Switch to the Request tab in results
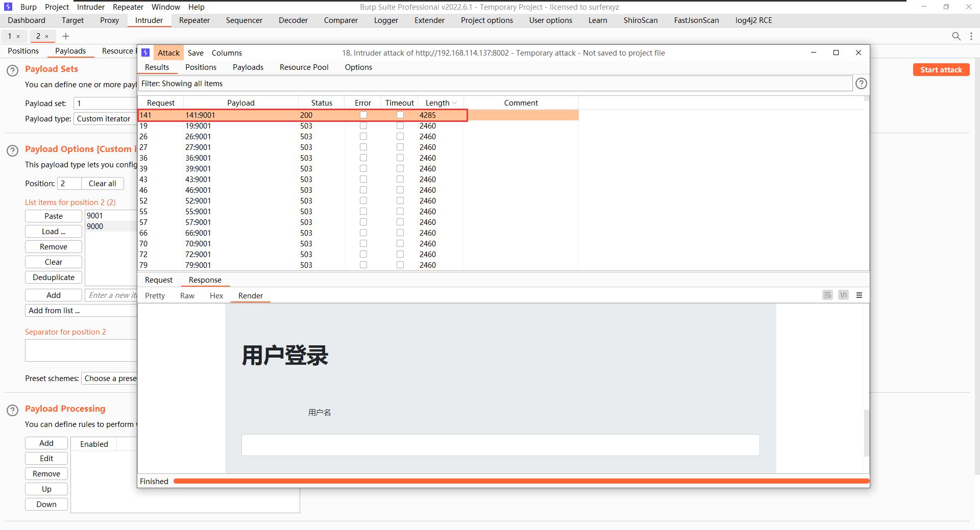Screen dimensions: 980x530 pos(159,280)
